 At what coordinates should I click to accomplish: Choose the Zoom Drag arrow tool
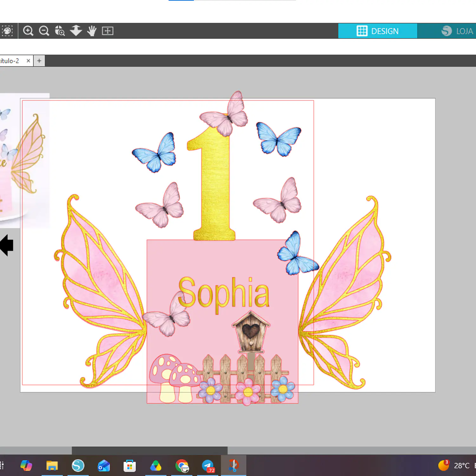click(x=76, y=31)
